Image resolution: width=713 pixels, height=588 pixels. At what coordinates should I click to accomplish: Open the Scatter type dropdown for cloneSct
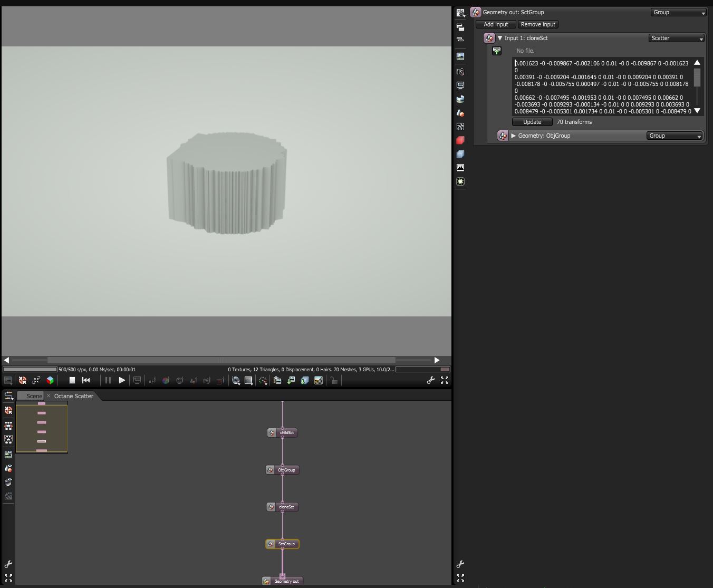[x=677, y=38]
